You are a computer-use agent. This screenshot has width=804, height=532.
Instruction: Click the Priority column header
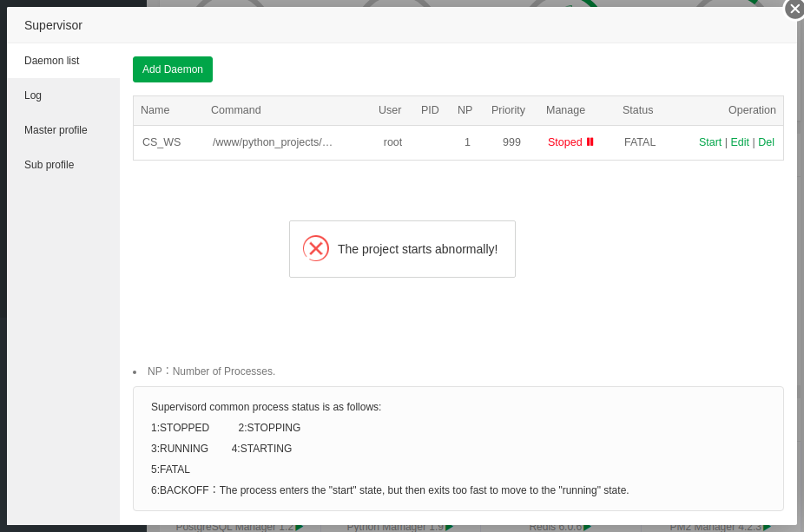pyautogui.click(x=508, y=110)
